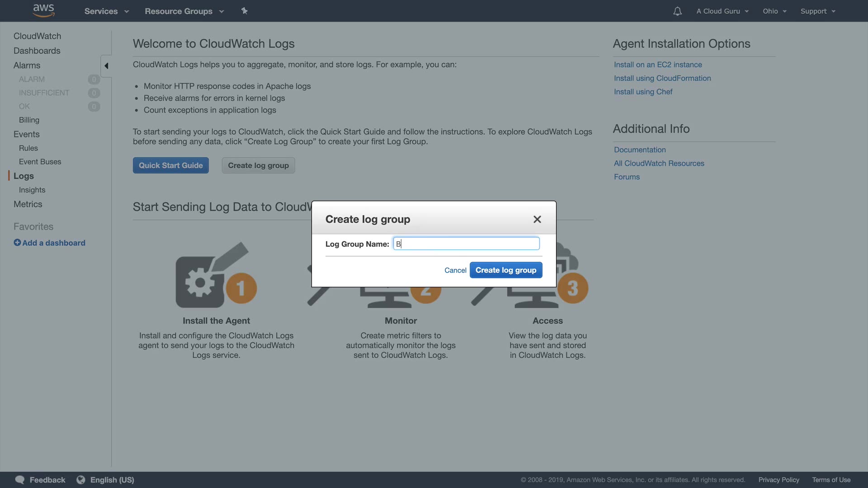
Task: Focus the Log Group Name field
Action: coord(466,244)
